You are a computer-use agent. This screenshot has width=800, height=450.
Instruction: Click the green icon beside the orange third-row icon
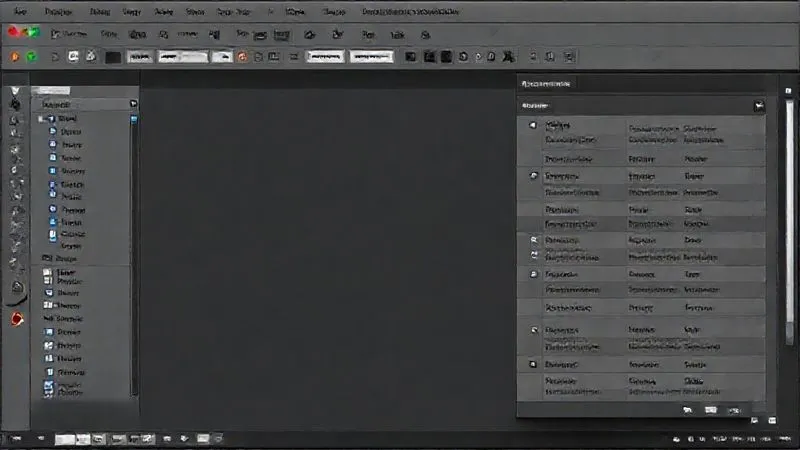click(x=32, y=56)
